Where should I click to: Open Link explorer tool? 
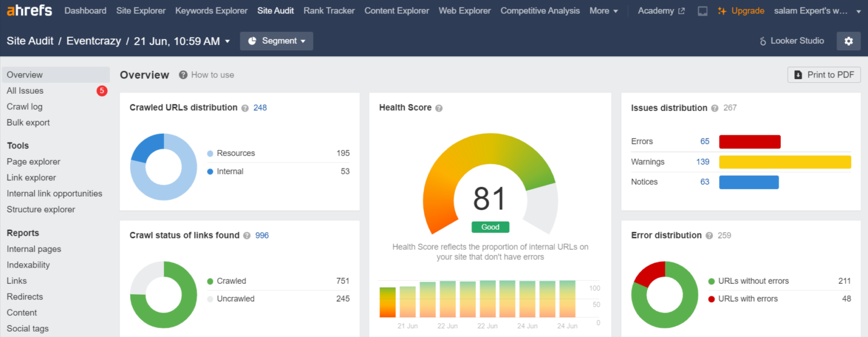(x=31, y=178)
